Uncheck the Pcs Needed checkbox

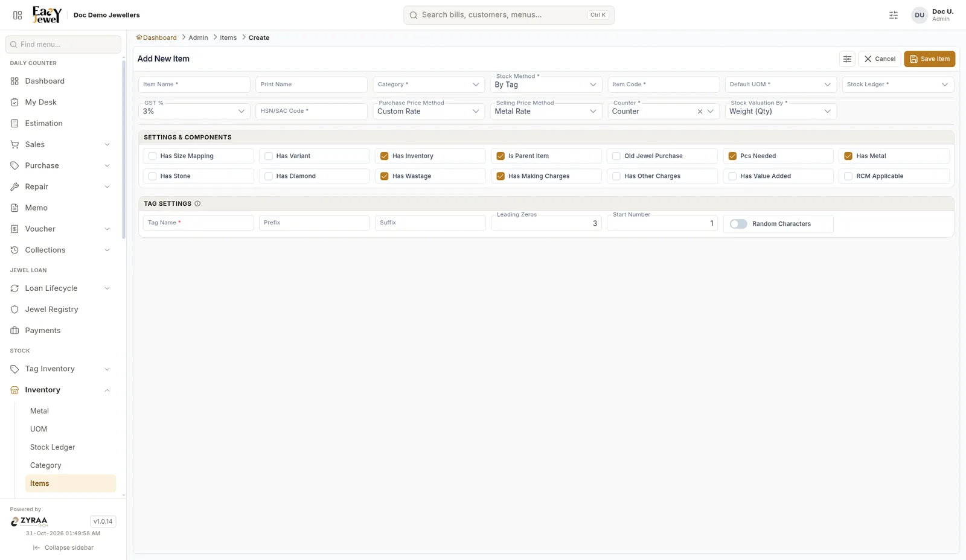coord(732,156)
